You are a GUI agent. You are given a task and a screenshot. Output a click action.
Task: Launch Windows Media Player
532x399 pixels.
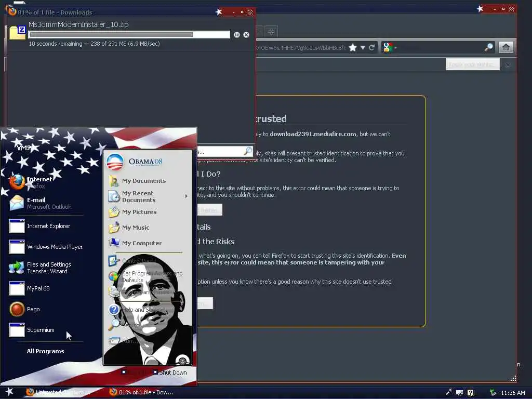point(46,247)
